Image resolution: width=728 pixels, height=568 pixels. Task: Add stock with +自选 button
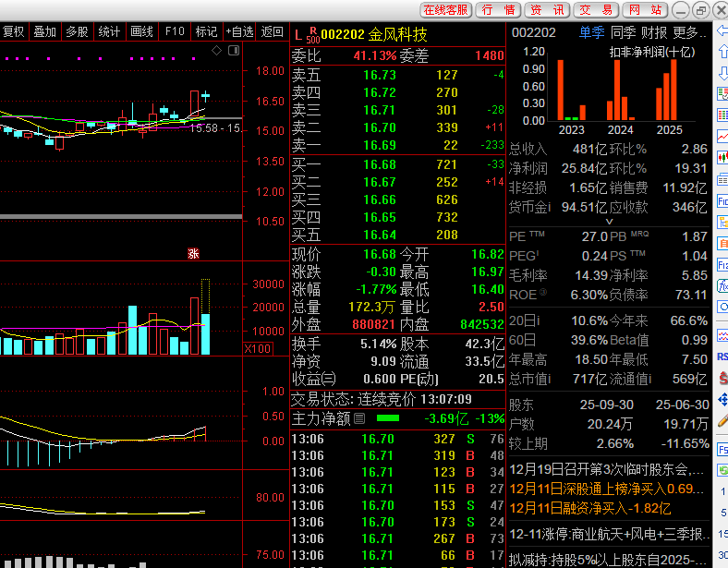point(239,31)
